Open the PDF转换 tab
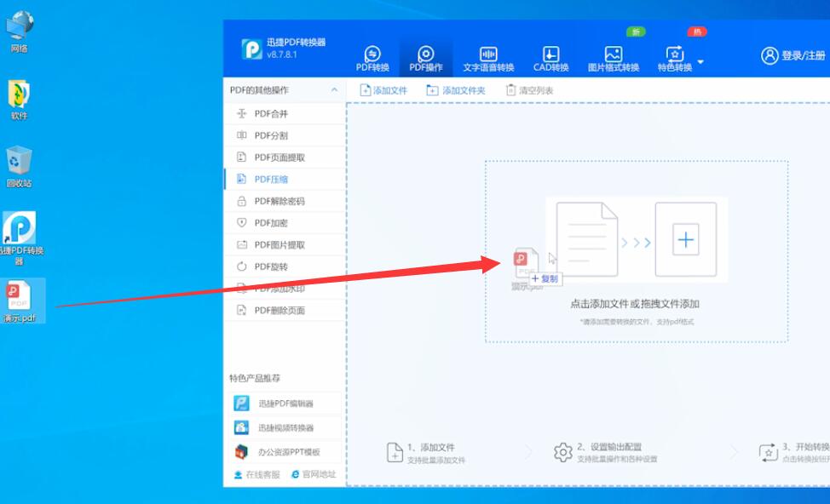This screenshot has width=830, height=504. 372,58
